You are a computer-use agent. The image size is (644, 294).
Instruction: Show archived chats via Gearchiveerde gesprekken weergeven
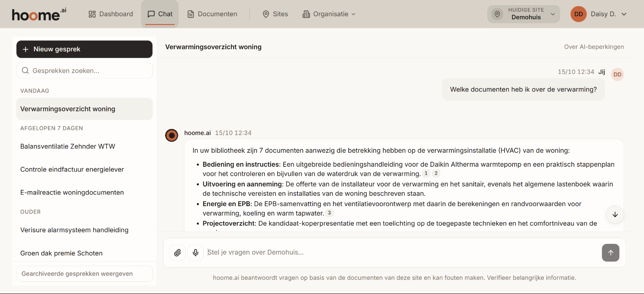(x=84, y=273)
